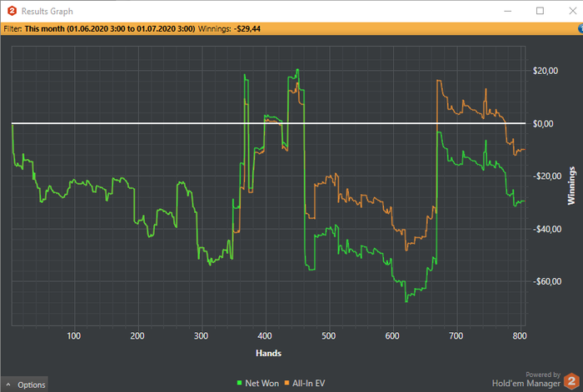583x392 pixels.
Task: Click the -$60,00 axis label
Action: point(547,281)
